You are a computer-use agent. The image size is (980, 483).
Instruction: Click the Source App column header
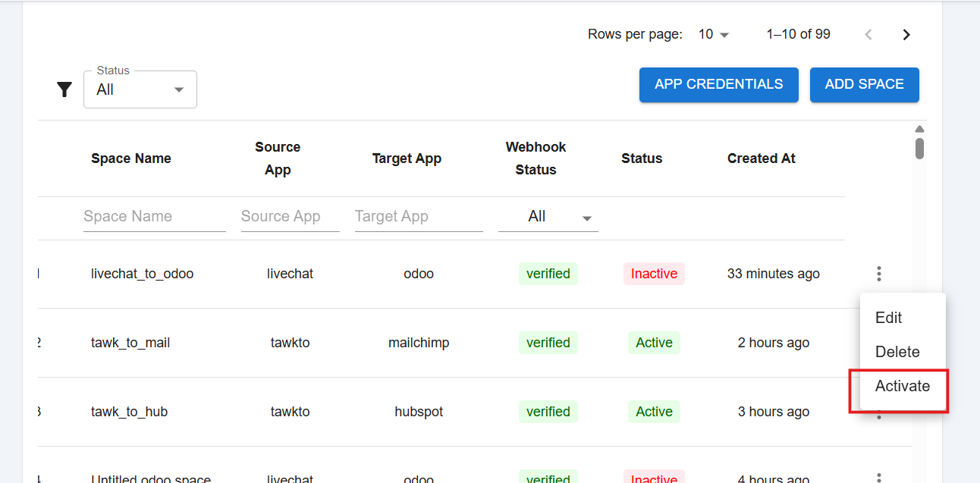[x=278, y=158]
